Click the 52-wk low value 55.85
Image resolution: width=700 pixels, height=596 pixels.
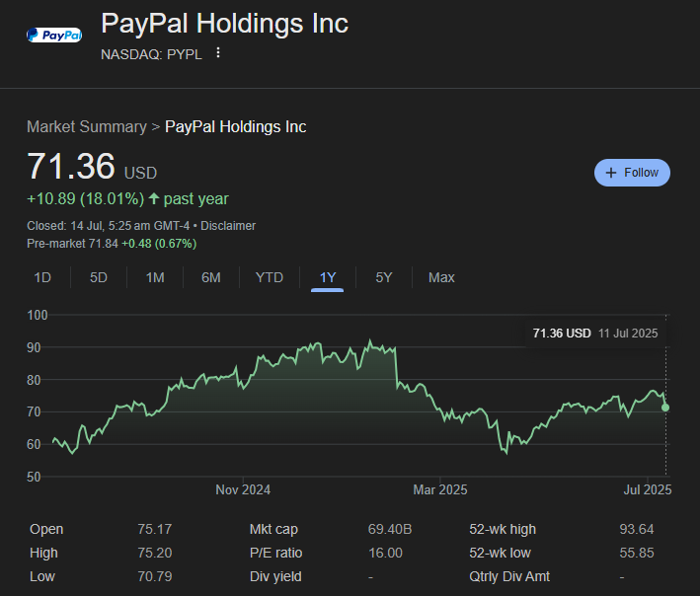tap(636, 553)
